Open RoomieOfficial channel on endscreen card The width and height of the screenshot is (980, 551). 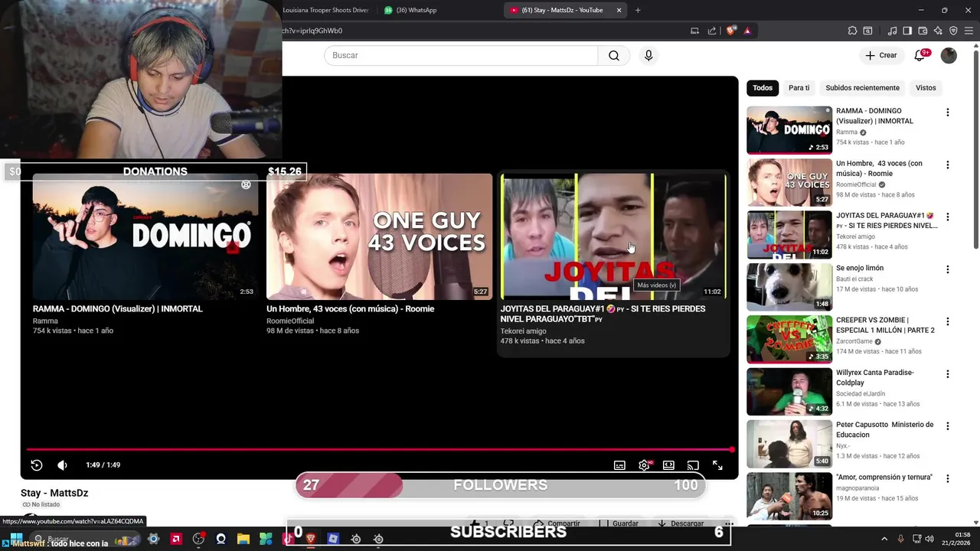290,321
